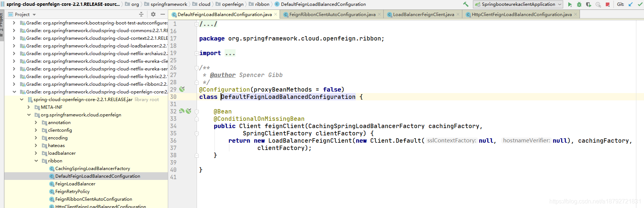
Task: Collapse all in Project panel
Action: tap(141, 14)
